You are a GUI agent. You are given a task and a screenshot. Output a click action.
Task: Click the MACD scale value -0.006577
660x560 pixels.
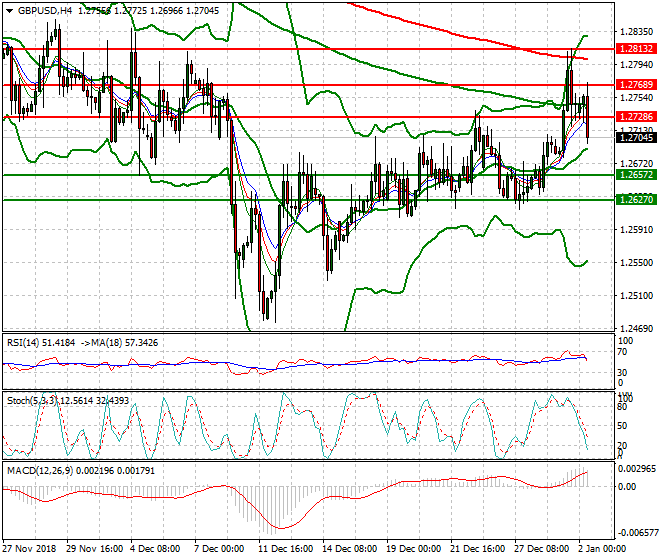(637, 533)
